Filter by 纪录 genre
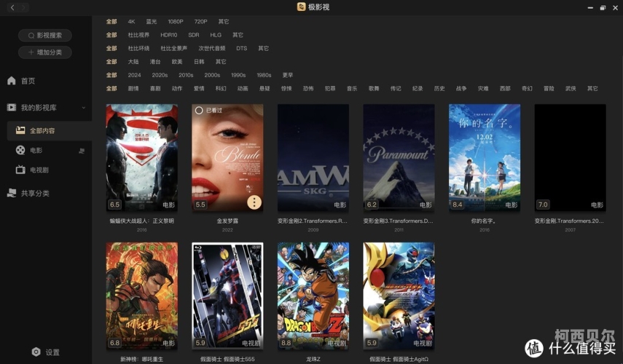623x364 pixels. 418,89
